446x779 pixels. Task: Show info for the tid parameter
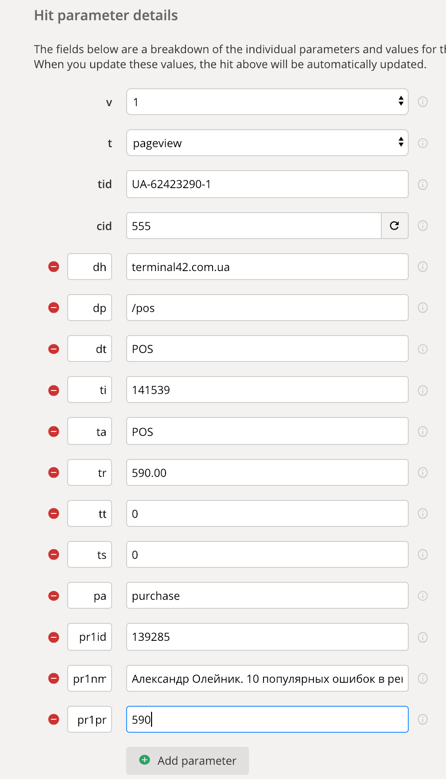tap(423, 184)
